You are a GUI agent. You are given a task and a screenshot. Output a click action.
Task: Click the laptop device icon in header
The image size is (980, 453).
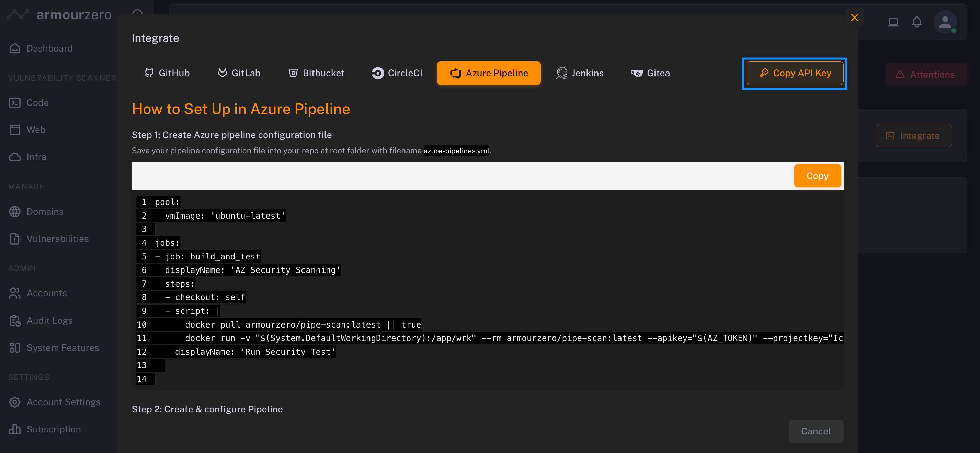coord(893,22)
